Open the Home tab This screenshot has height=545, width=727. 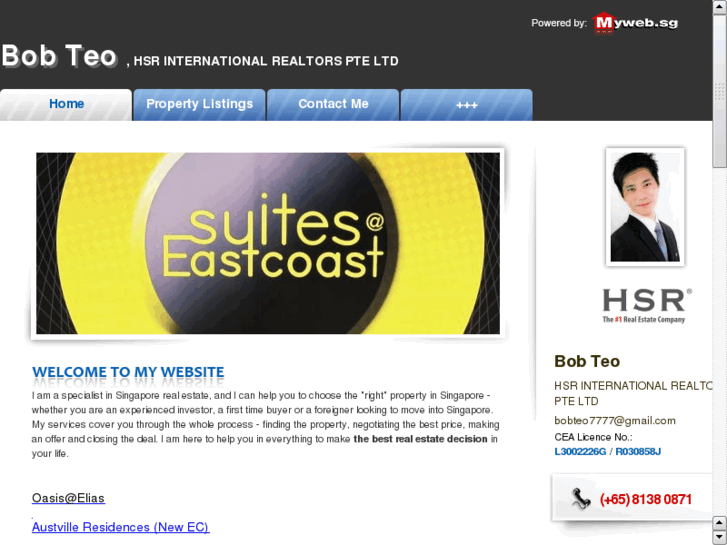66,104
